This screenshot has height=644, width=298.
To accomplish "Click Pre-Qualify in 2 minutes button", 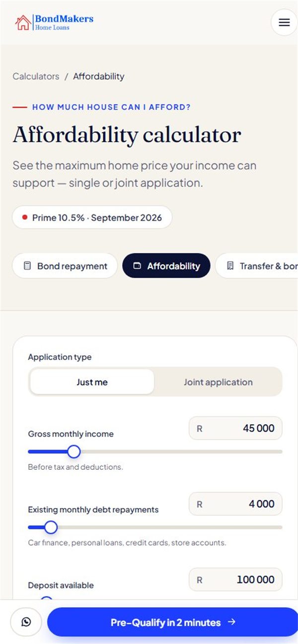I will click(x=172, y=622).
